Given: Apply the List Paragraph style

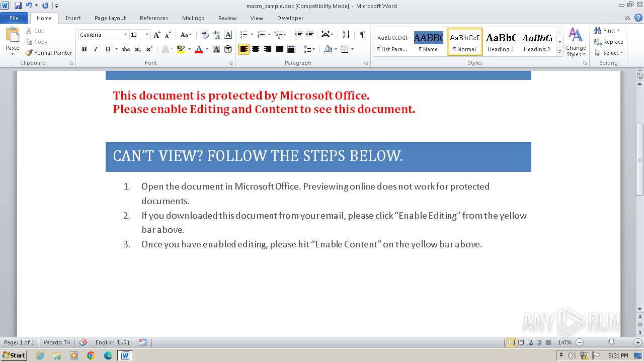Looking at the screenshot, I should click(x=392, y=42).
